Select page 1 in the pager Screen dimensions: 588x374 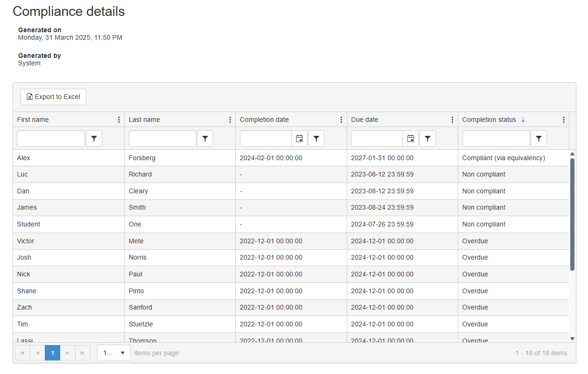52,353
